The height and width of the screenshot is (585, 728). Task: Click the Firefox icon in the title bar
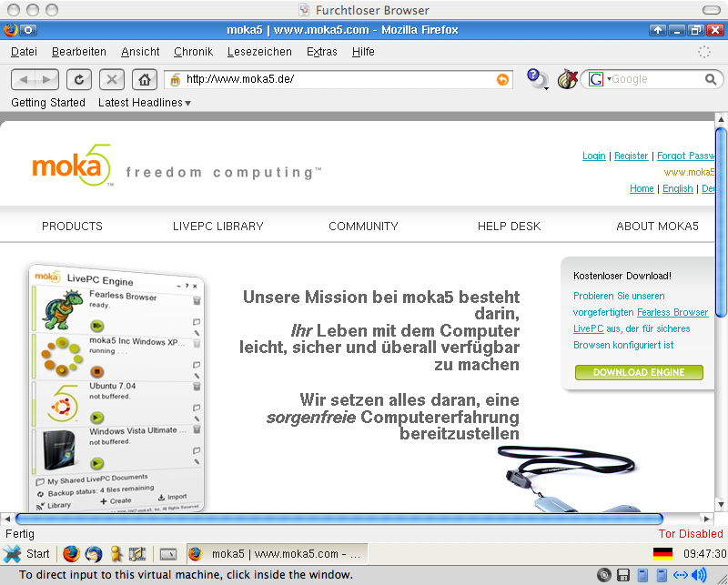(x=10, y=30)
